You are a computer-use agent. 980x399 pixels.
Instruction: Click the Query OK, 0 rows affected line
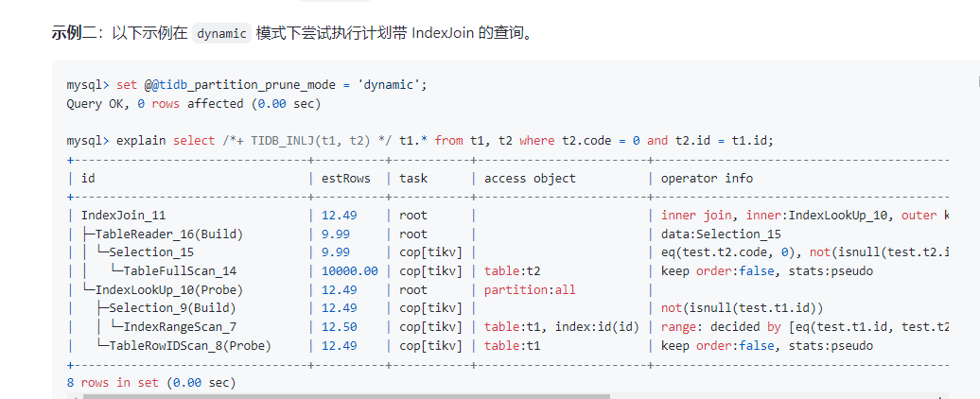193,104
